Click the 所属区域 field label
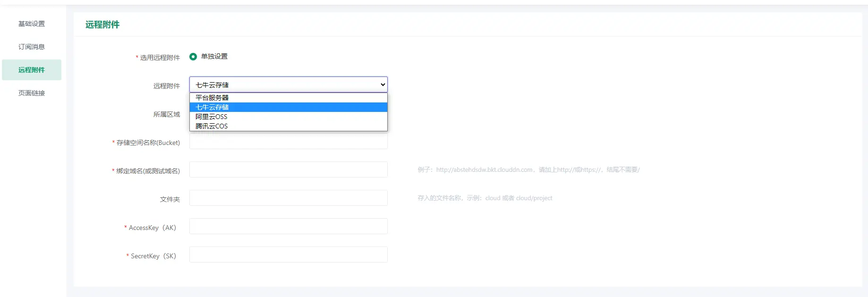868x297 pixels. [166, 114]
